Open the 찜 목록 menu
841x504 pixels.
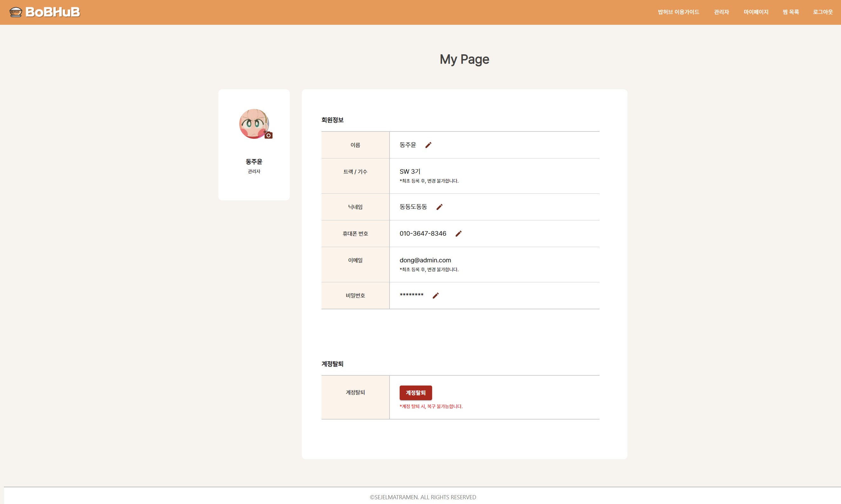(791, 12)
